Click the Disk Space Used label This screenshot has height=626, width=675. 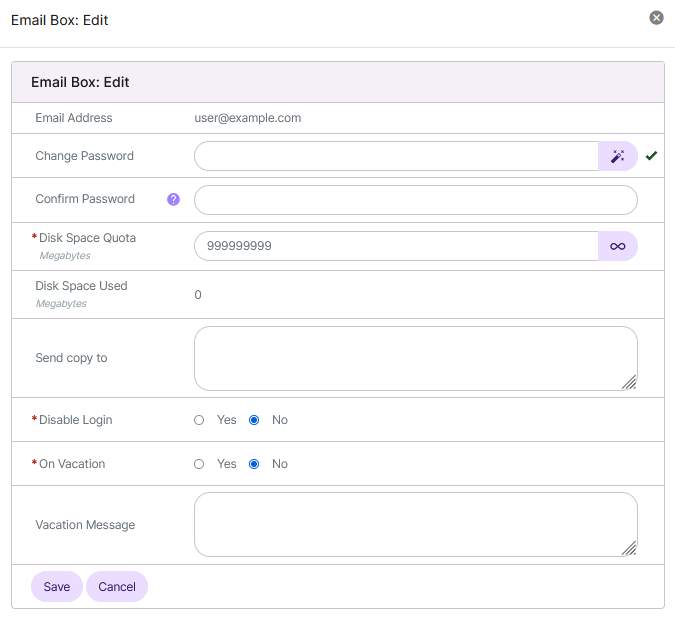tap(81, 286)
